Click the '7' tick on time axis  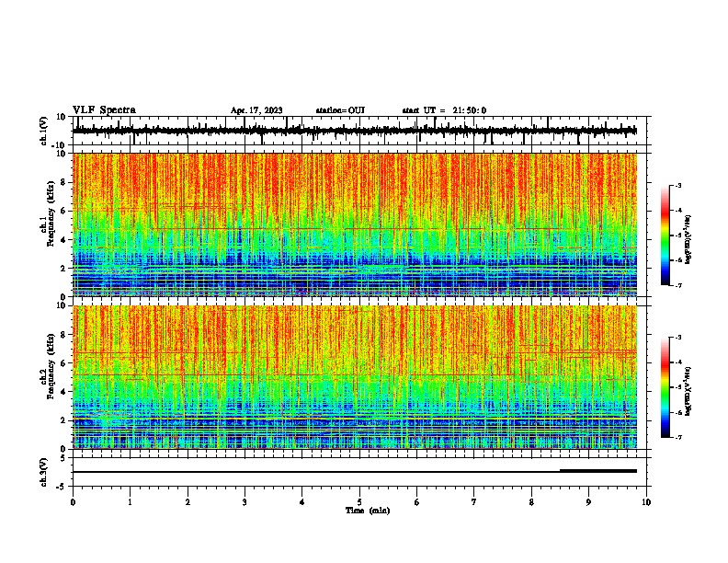(x=474, y=502)
